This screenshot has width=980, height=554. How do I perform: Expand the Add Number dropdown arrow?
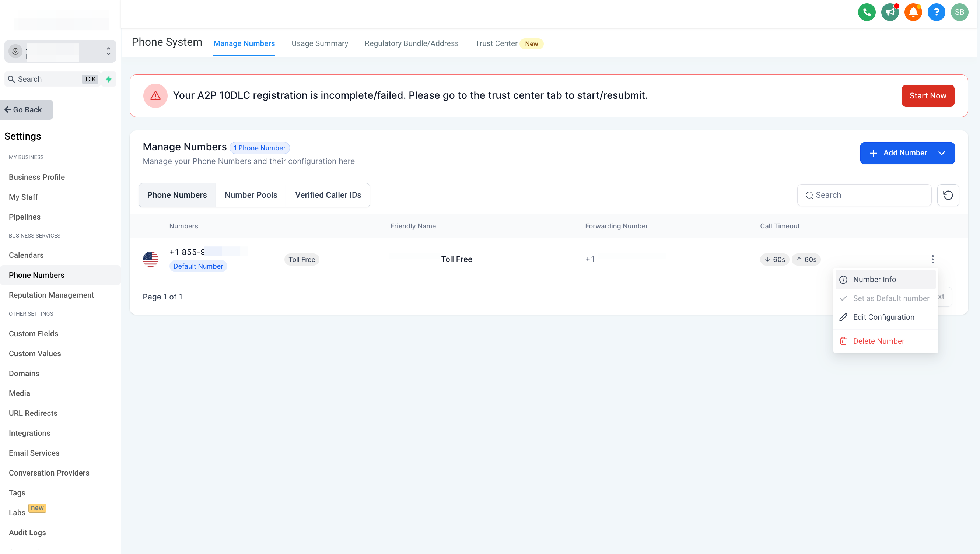(x=941, y=153)
